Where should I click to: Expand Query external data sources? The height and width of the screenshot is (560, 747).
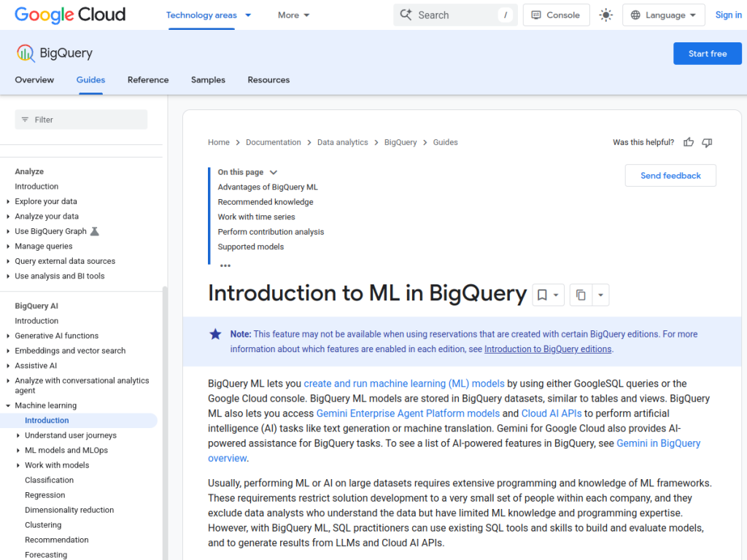[8, 261]
